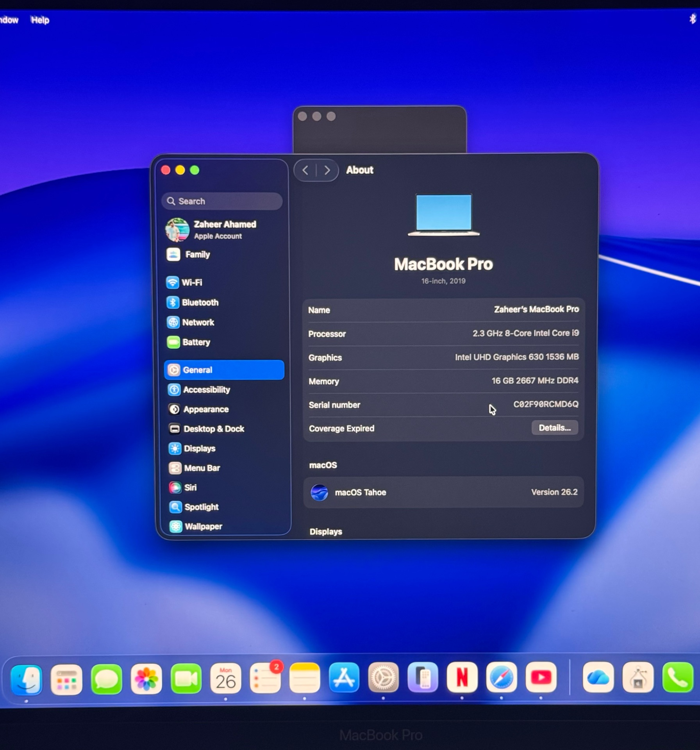Open Finder from the Dock
The height and width of the screenshot is (750, 700).
pyautogui.click(x=27, y=680)
